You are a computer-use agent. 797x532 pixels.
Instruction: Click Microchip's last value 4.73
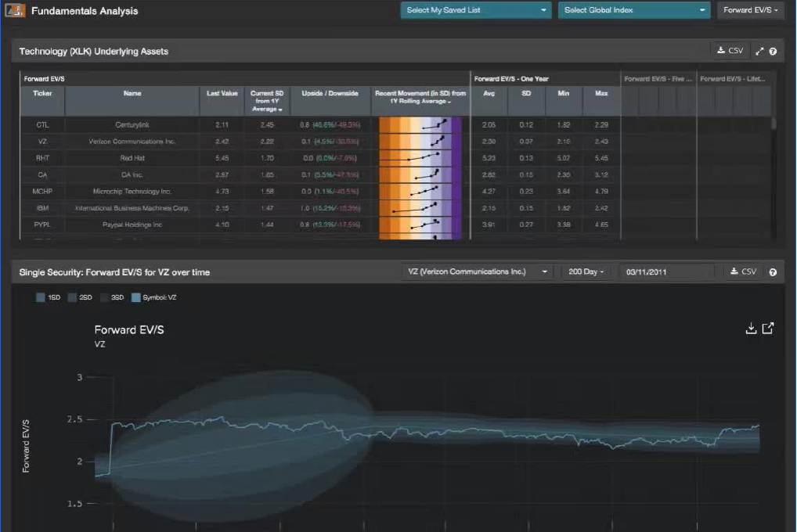(222, 192)
